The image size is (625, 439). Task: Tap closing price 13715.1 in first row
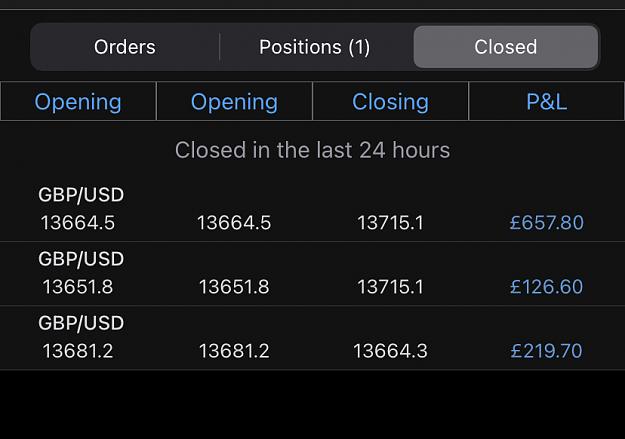coord(390,222)
